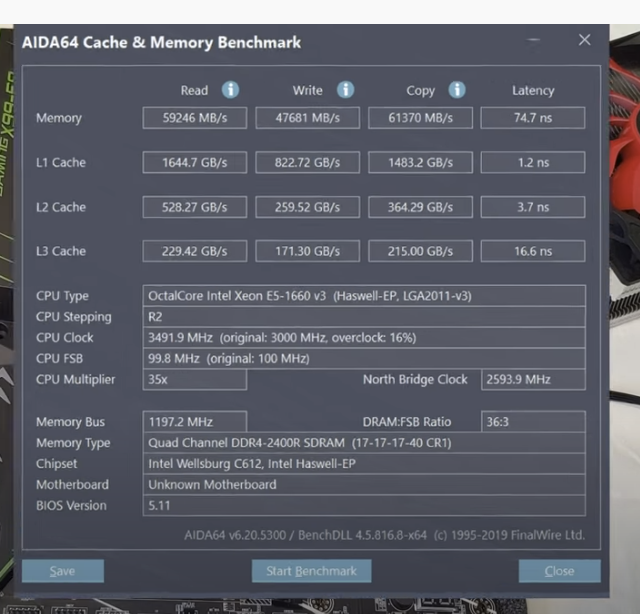This screenshot has height=614, width=640.
Task: Click Memory Type field Quad Channel DDR4-2400R
Action: click(x=364, y=443)
